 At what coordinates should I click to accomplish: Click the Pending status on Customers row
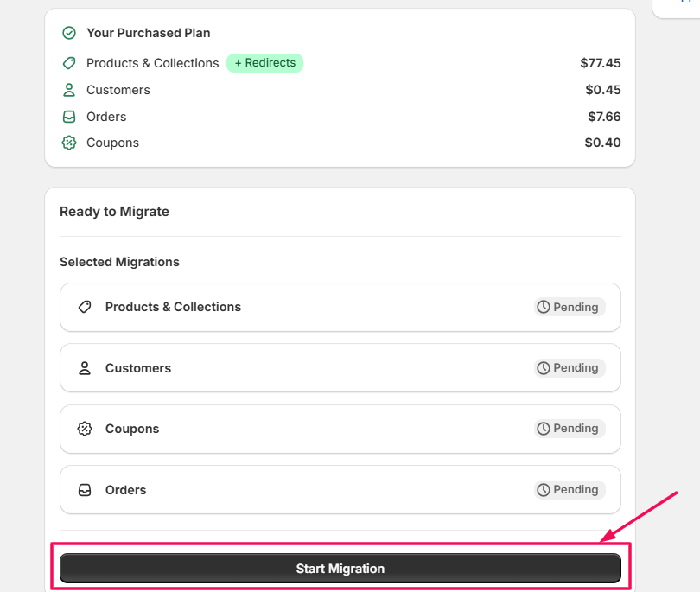569,368
